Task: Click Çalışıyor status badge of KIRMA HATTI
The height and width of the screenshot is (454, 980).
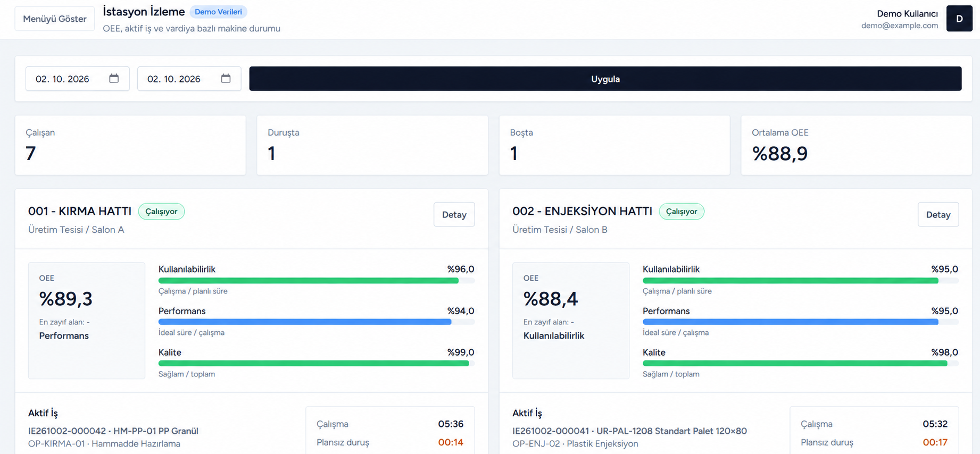Action: click(162, 212)
